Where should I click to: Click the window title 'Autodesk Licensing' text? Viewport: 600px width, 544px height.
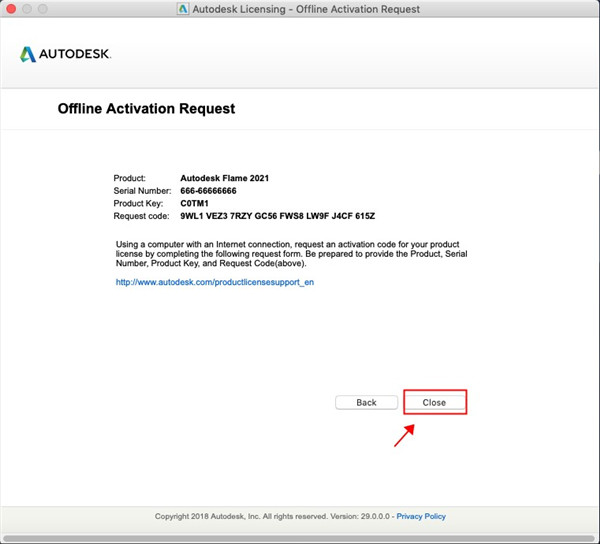[x=306, y=9]
